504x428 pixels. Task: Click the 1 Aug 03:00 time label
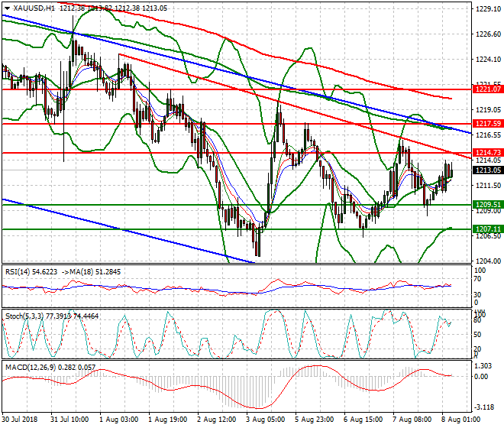click(119, 420)
